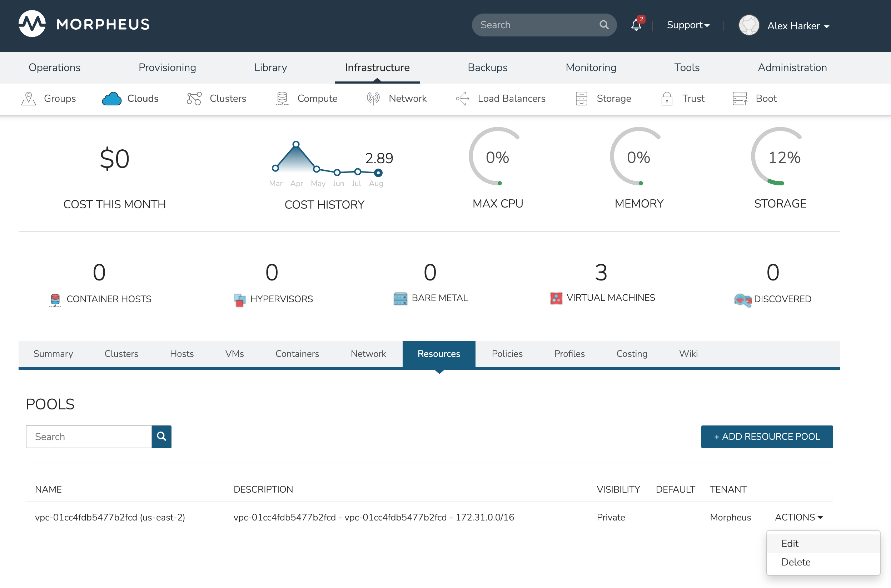Open the Storage cabinet icon
Screen dimensions: 891x588
pos(581,99)
